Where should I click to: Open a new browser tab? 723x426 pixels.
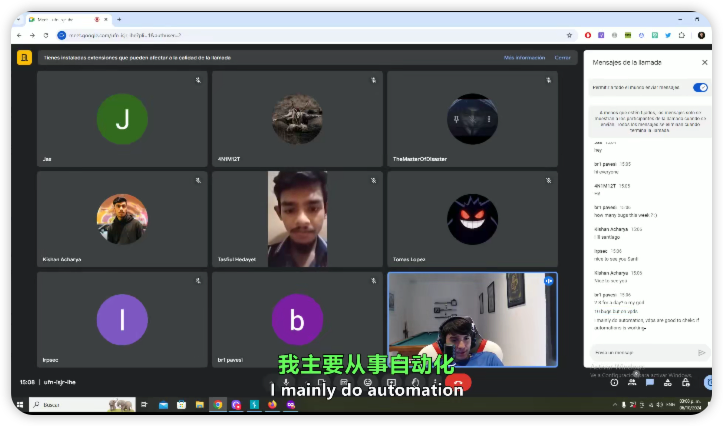[119, 19]
